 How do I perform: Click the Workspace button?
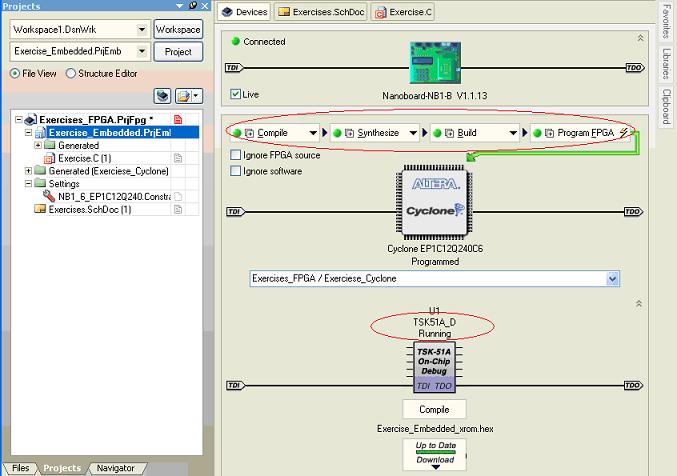(x=178, y=29)
